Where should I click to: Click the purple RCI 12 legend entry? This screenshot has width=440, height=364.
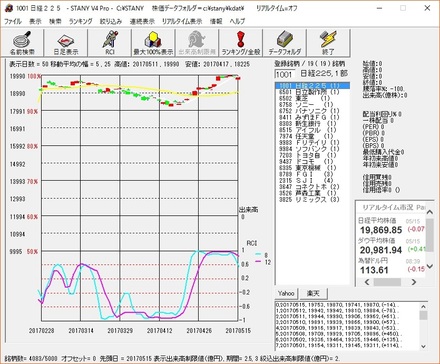pyautogui.click(x=263, y=262)
